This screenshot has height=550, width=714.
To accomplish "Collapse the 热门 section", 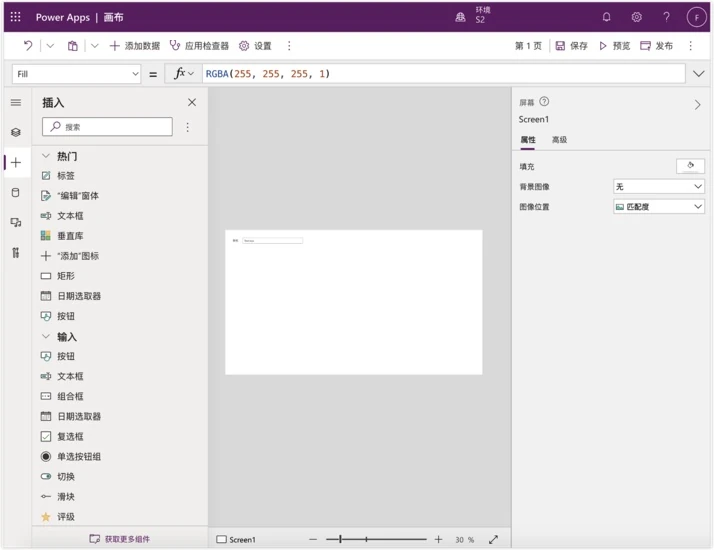I will (x=46, y=156).
